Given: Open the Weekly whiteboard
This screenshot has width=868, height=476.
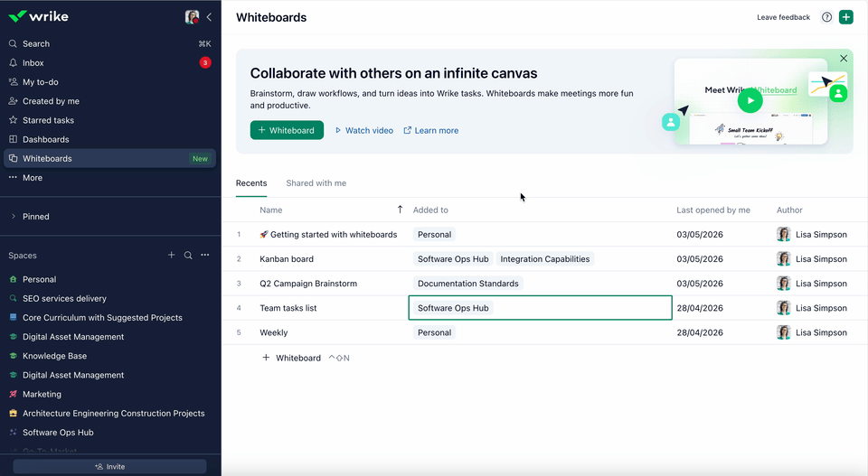Looking at the screenshot, I should 273,332.
